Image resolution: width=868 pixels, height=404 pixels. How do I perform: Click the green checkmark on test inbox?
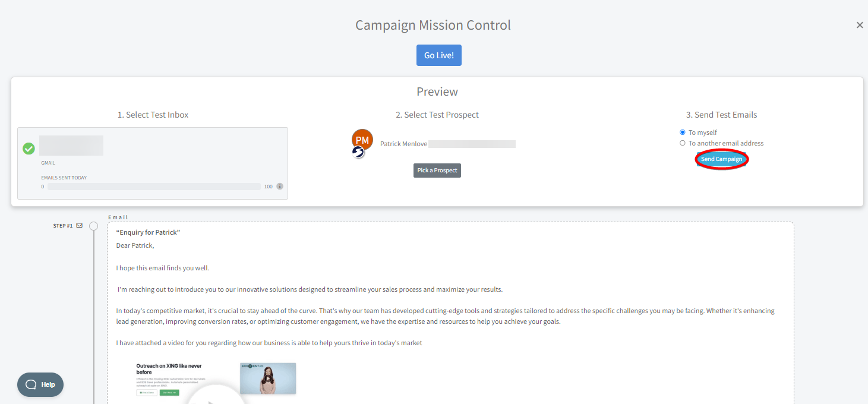tap(29, 149)
